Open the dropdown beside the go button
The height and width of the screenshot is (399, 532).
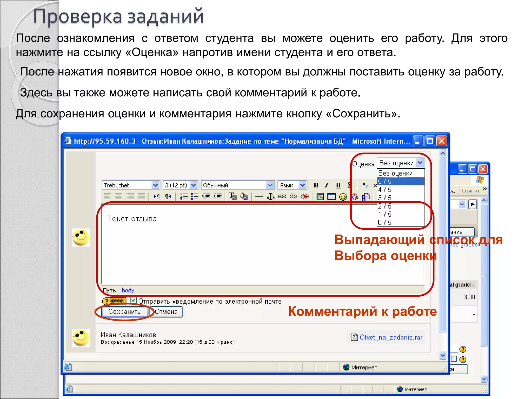(462, 204)
